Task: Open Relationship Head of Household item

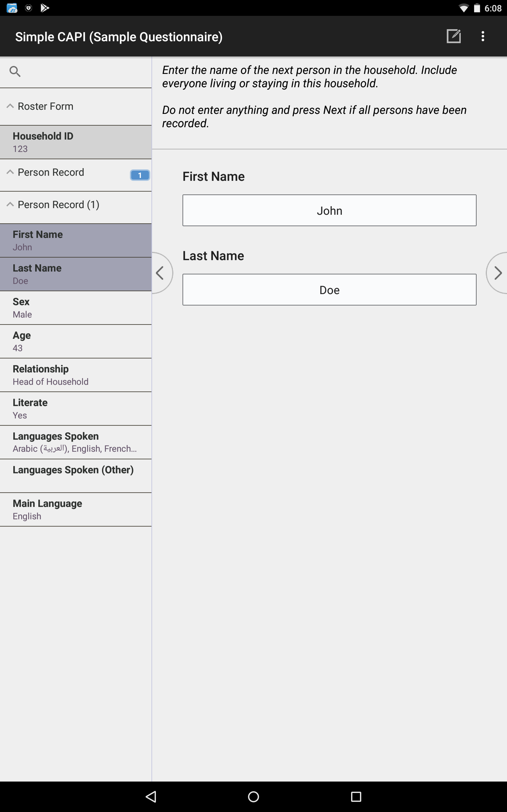Action: pos(76,375)
